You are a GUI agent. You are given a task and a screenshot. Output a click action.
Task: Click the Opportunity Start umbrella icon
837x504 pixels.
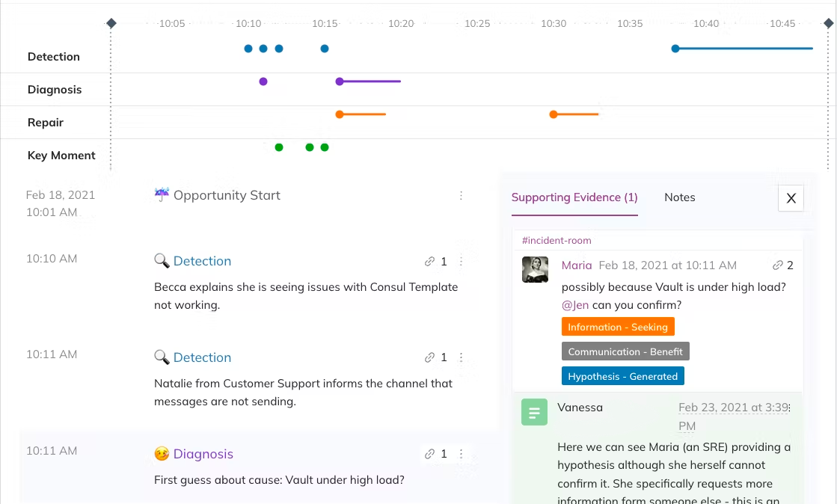(x=162, y=194)
